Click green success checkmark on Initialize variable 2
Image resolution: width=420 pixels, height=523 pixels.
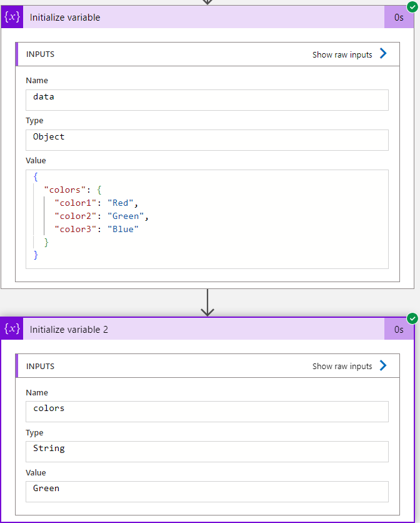pos(412,318)
